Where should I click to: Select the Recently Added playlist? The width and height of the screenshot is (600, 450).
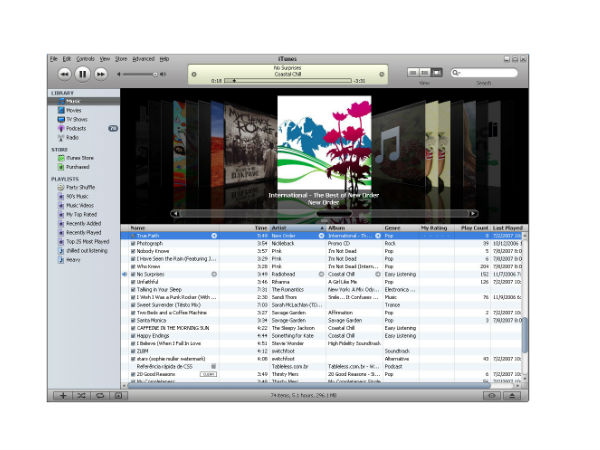point(86,224)
